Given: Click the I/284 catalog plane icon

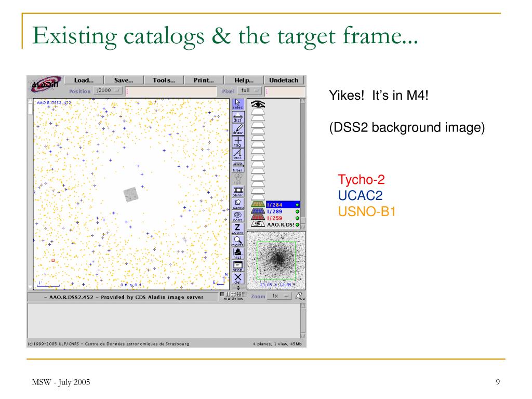Looking at the screenshot, I should [258, 205].
